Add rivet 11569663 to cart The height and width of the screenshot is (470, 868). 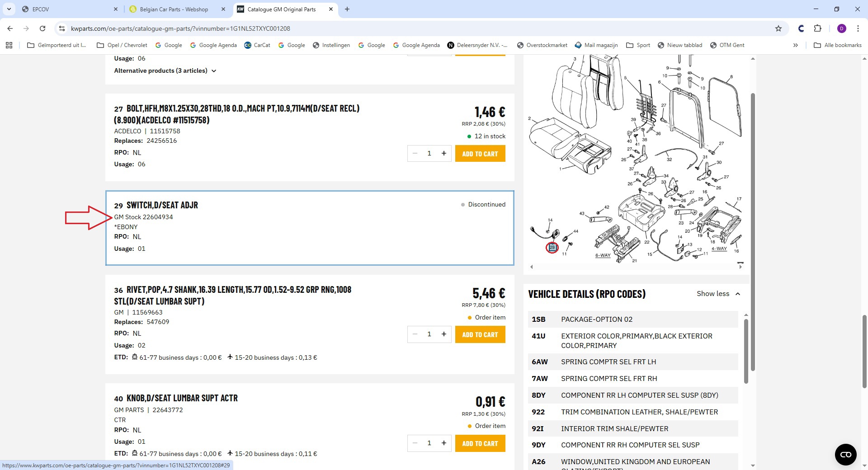coord(480,334)
